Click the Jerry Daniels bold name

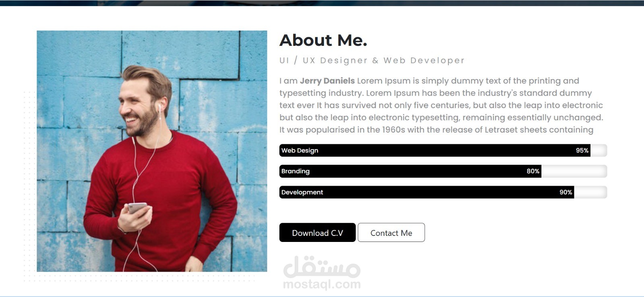click(x=327, y=81)
